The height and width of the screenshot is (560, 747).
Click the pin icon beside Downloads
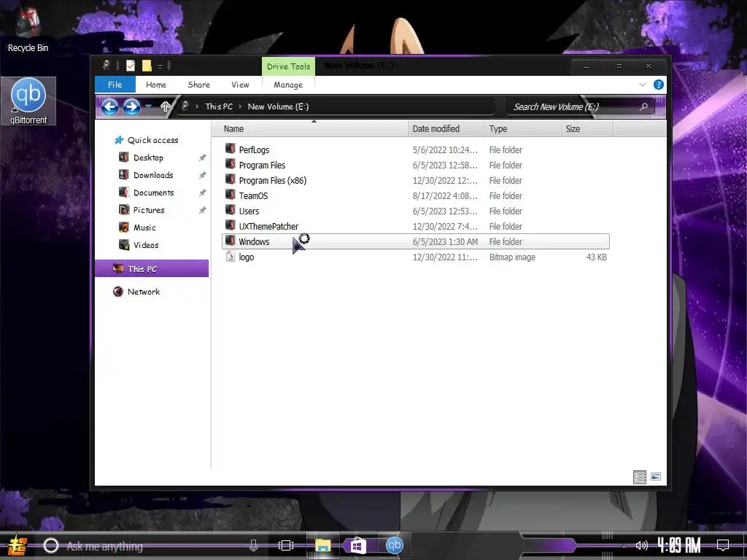coord(203,175)
